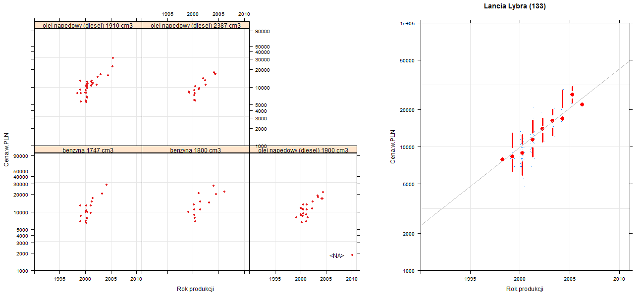Screen dimensions: 644x297
Task: Click the "1000" tick on the Lancia Lybra plot
Action: click(x=409, y=271)
